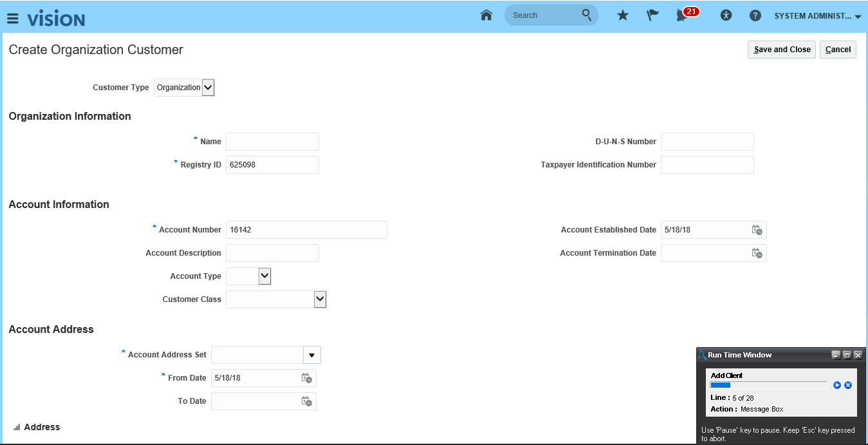Open the Help question mark icon

[756, 15]
